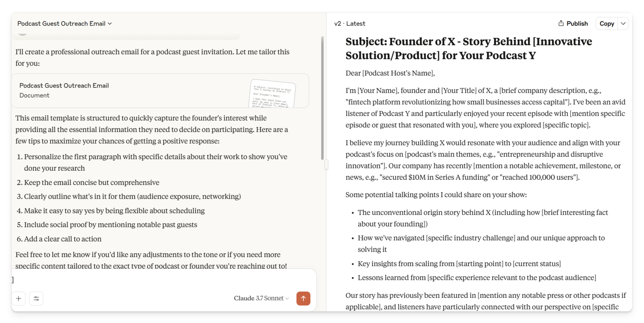Click the 'Some potential talking points' paragraph

point(436,195)
